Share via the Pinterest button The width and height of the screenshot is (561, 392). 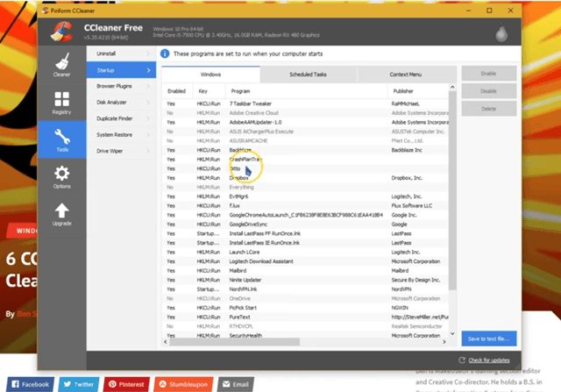tap(126, 384)
